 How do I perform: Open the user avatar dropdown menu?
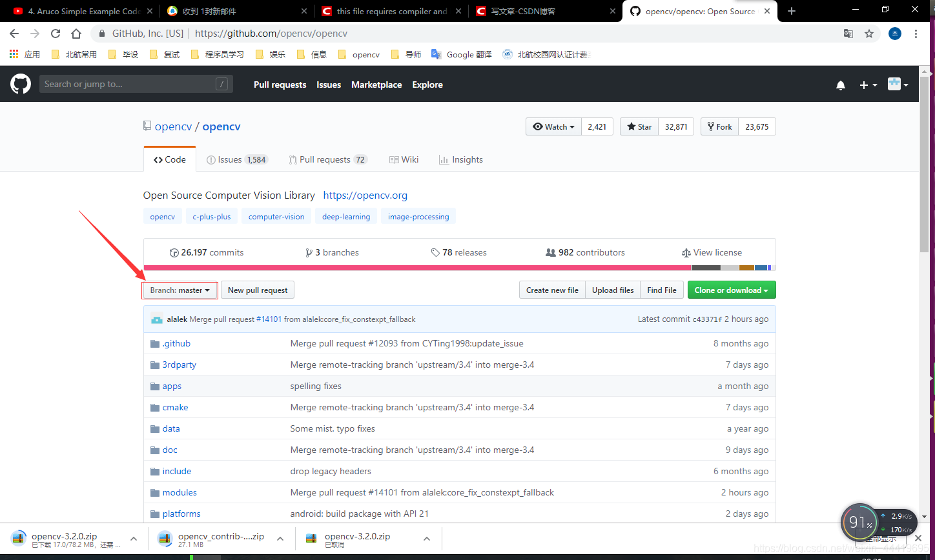898,85
